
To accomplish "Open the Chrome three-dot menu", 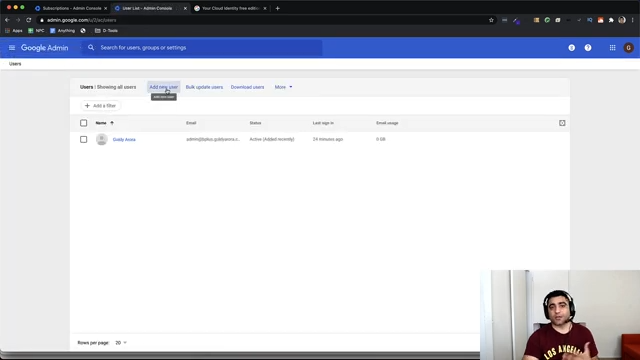I will 633,20.
